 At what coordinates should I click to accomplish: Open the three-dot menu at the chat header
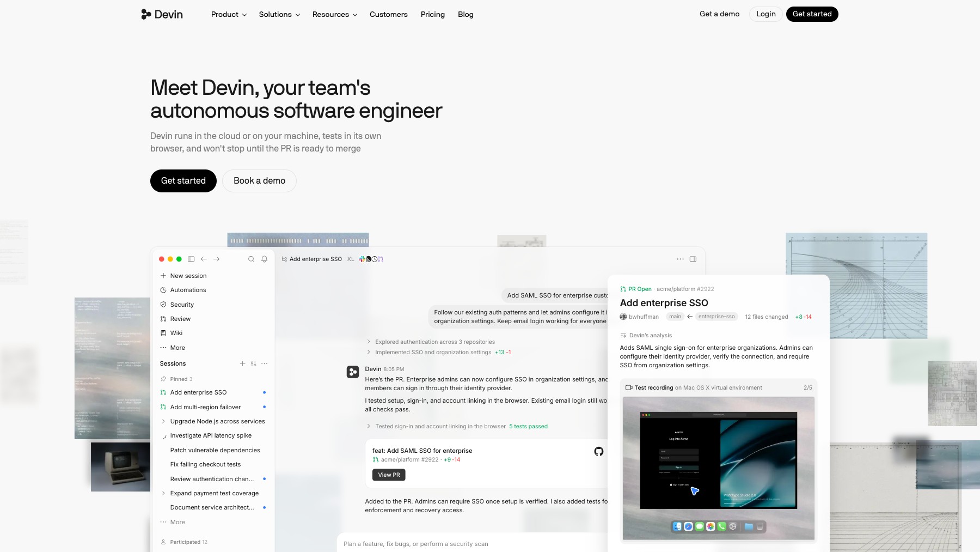pos(680,259)
